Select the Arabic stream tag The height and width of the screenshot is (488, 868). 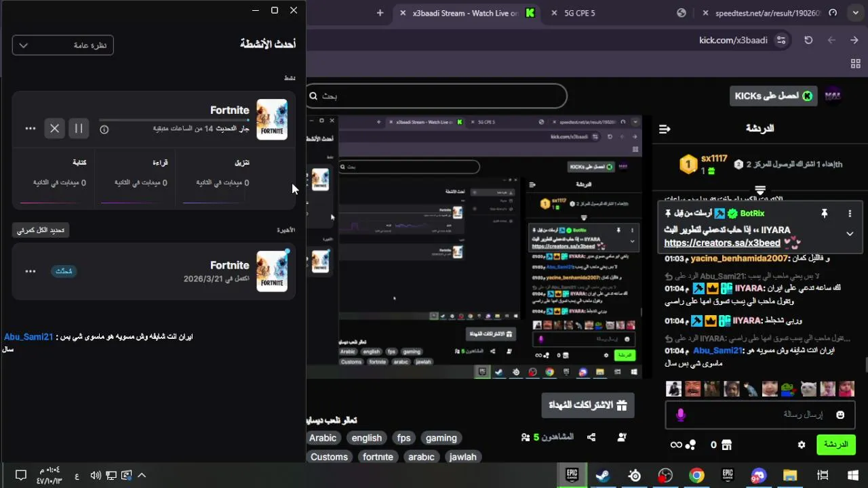[x=323, y=438]
